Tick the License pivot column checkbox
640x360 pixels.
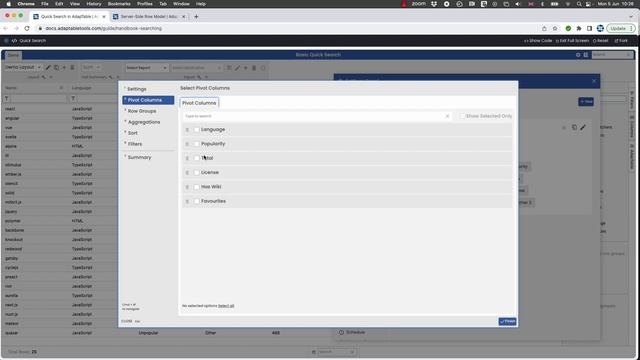pyautogui.click(x=197, y=173)
